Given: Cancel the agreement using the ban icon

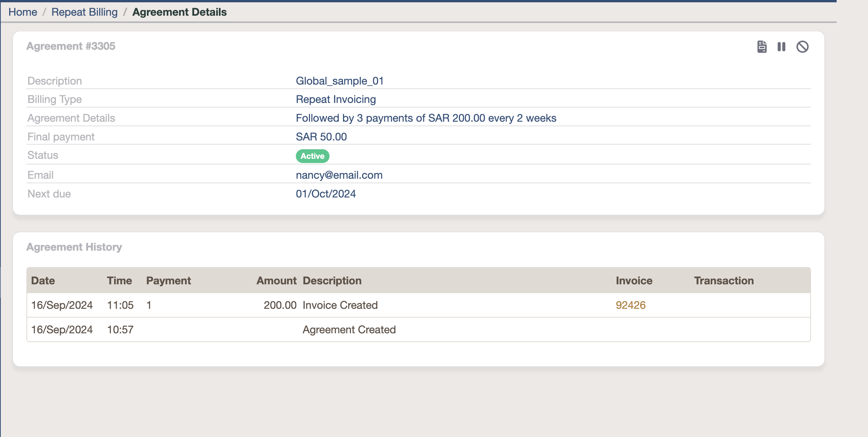Looking at the screenshot, I should pos(802,47).
